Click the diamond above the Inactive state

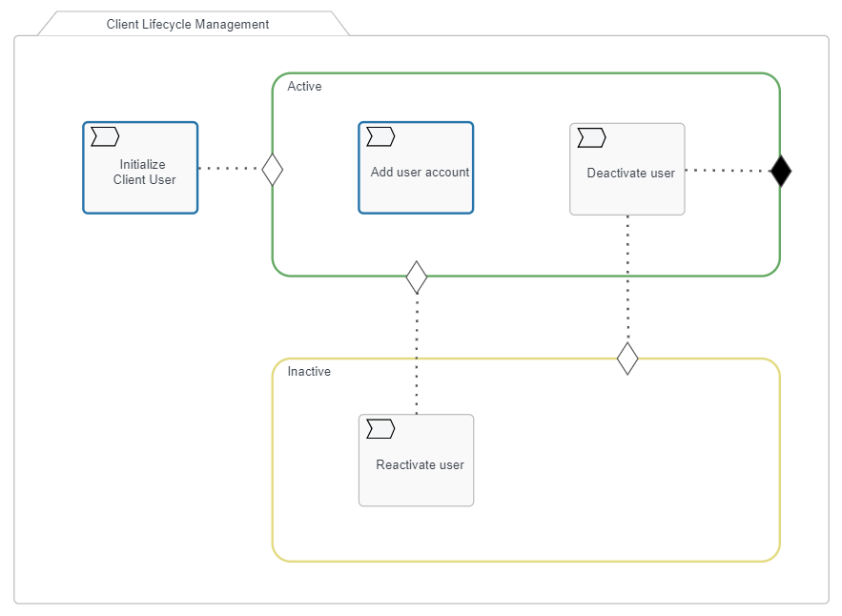click(627, 360)
